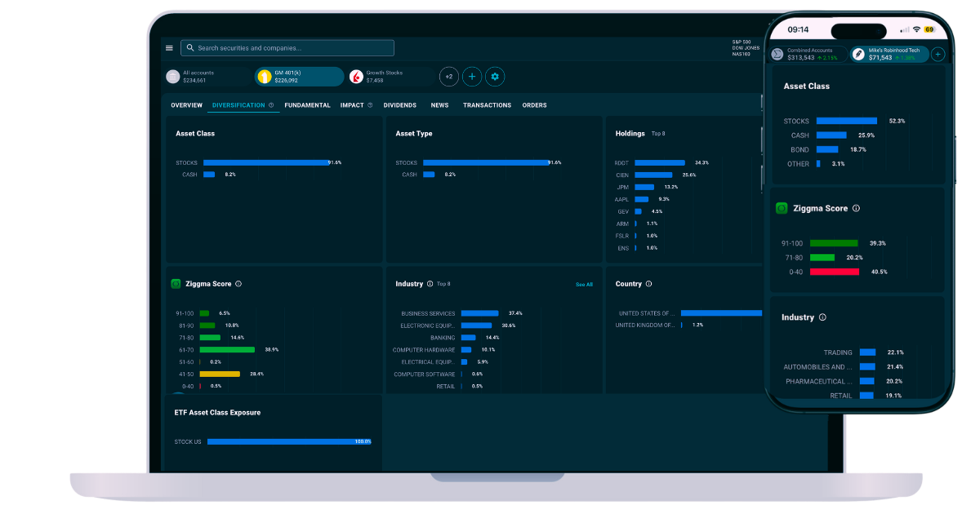Click the DOW JONES index label
The image size is (980, 514).
(746, 48)
